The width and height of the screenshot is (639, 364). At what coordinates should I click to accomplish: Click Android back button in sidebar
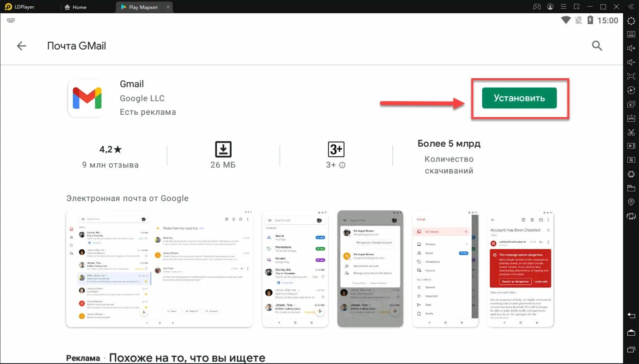tap(631, 315)
